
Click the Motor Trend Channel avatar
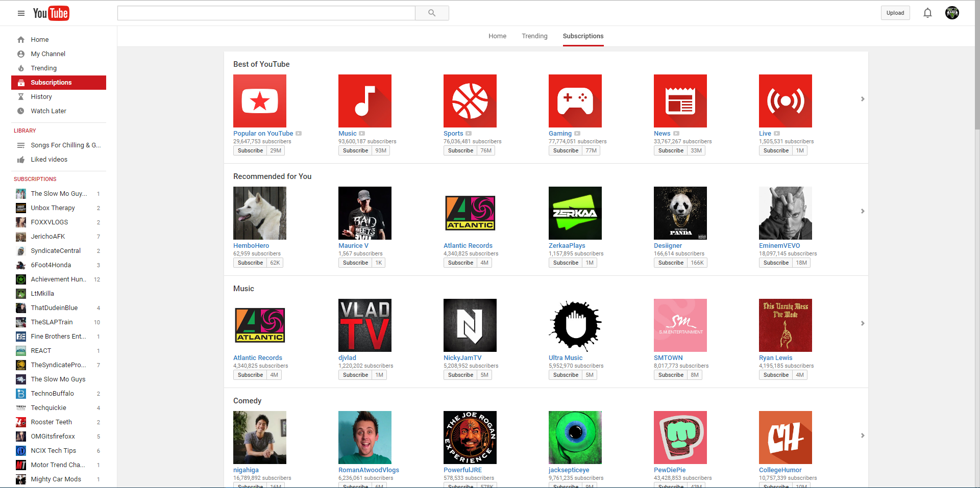tap(21, 465)
